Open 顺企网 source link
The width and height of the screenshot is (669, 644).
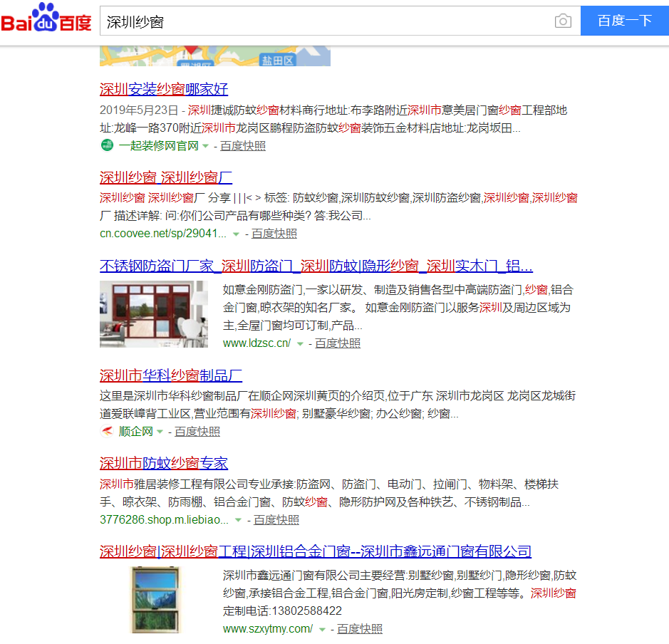135,432
